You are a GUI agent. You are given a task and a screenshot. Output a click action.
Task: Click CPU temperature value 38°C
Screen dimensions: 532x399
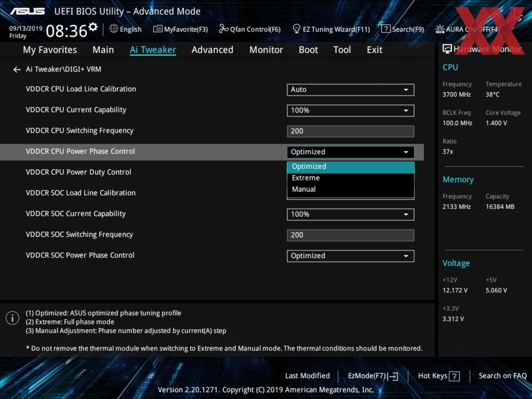[x=492, y=95]
